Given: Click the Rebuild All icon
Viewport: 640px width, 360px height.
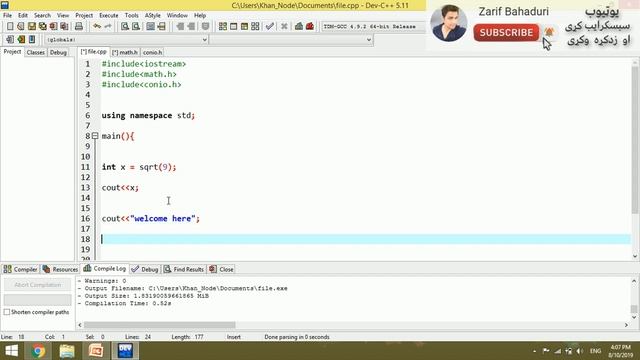Looking at the screenshot, I should pyautogui.click(x=255, y=27).
